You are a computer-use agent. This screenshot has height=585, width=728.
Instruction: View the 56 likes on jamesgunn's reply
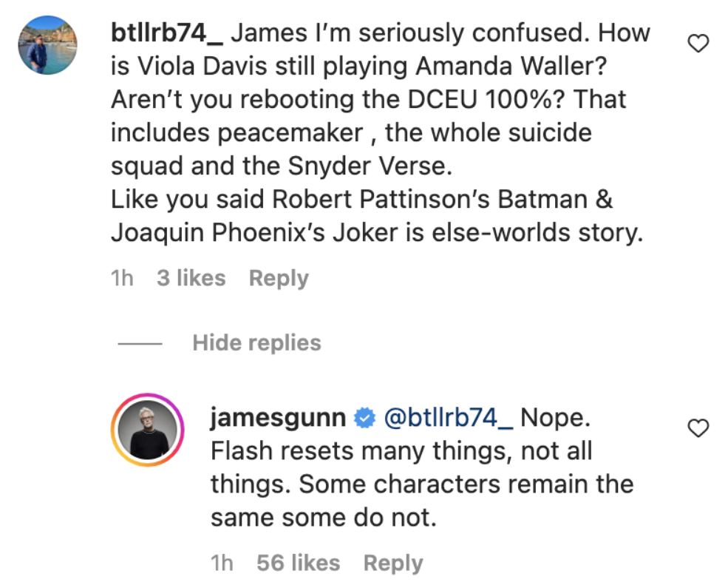298,564
